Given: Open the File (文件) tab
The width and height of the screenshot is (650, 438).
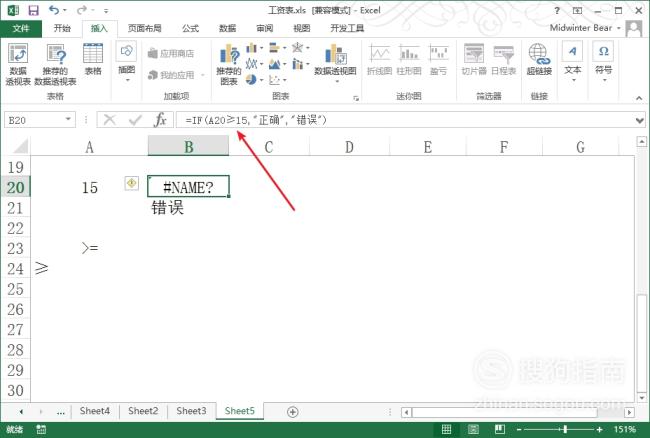Looking at the screenshot, I should tap(21, 28).
